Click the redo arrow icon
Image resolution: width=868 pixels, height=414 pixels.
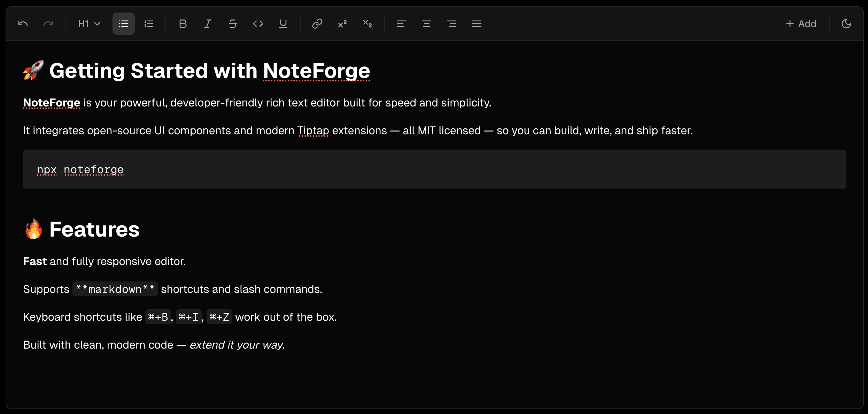[48, 24]
